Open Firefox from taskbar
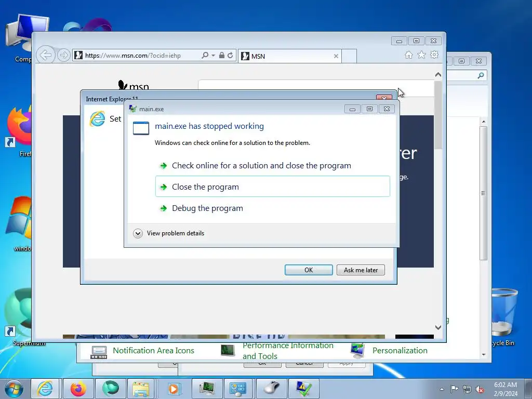This screenshot has height=399, width=532. coord(78,389)
